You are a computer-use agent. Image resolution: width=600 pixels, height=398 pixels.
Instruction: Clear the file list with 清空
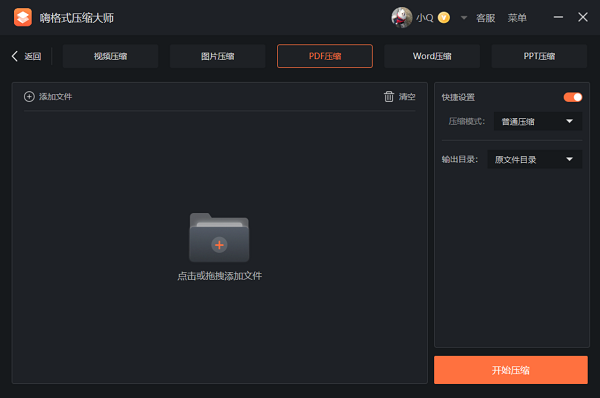(x=399, y=96)
